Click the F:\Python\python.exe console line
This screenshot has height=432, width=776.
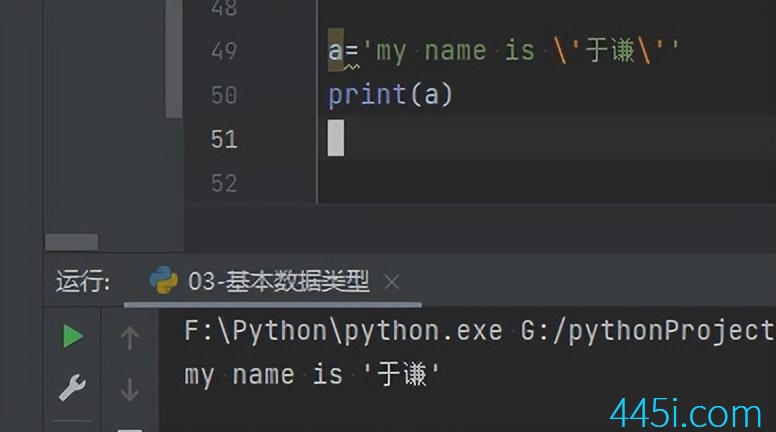pos(479,331)
